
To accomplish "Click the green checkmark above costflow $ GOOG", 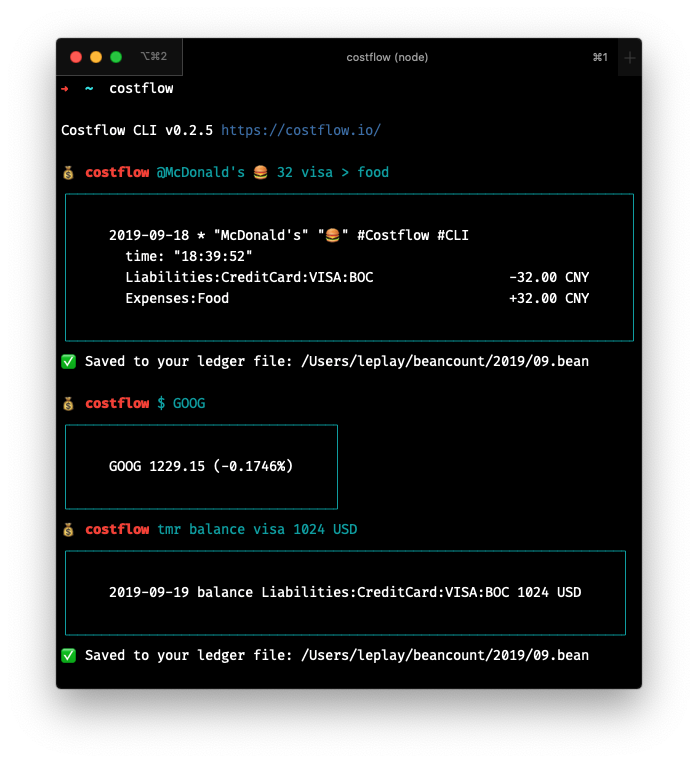I will pos(69,362).
